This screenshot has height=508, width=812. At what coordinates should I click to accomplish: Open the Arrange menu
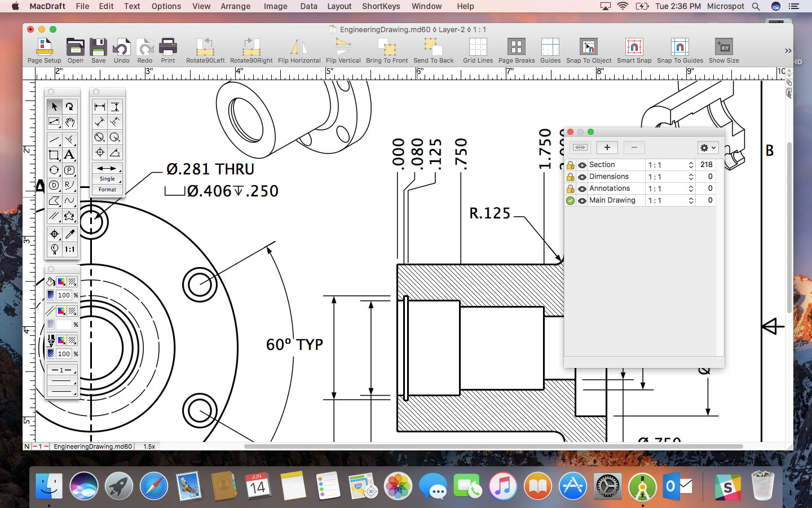pos(235,6)
